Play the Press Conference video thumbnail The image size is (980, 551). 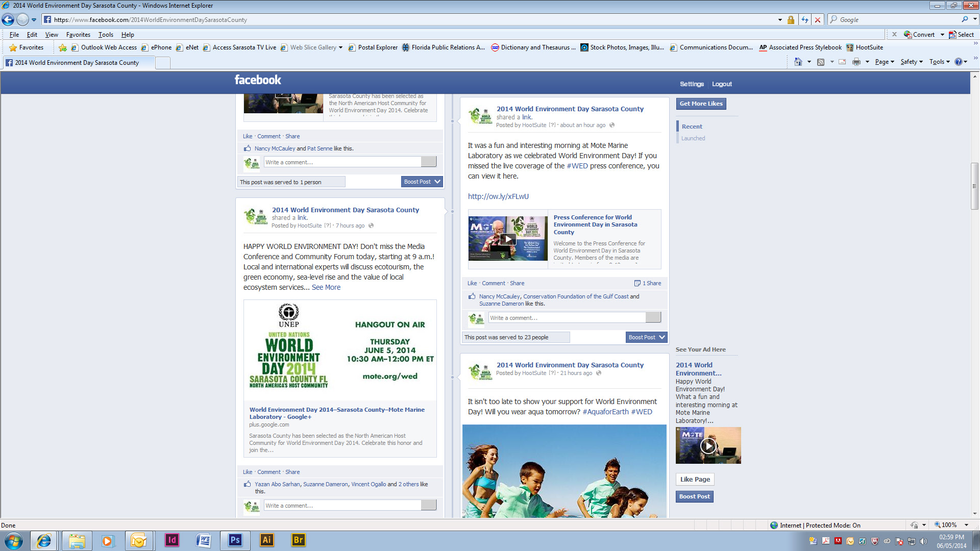click(508, 239)
